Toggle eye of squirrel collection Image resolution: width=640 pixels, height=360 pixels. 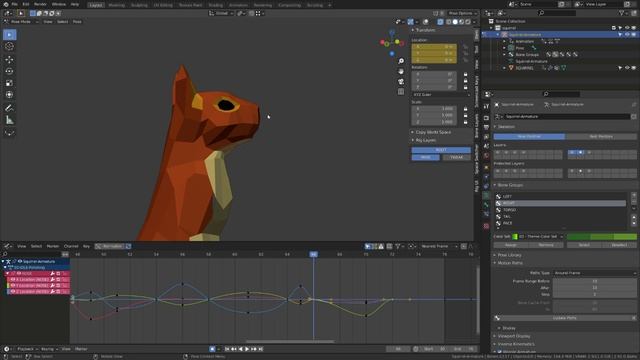tap(627, 28)
